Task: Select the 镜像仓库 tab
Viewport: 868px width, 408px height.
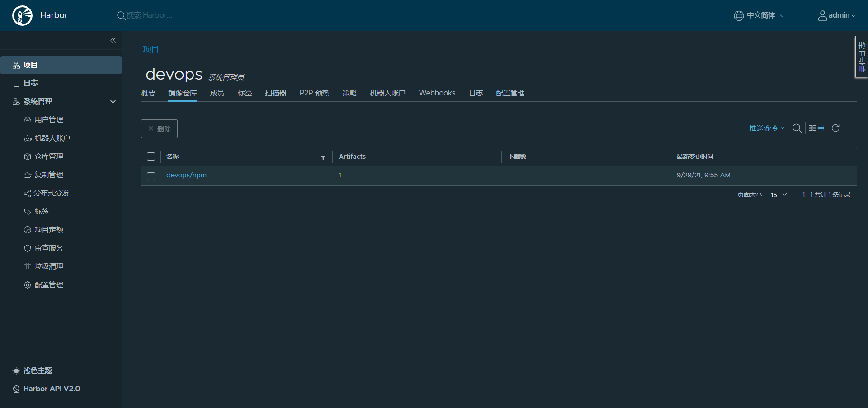Action: coord(183,93)
